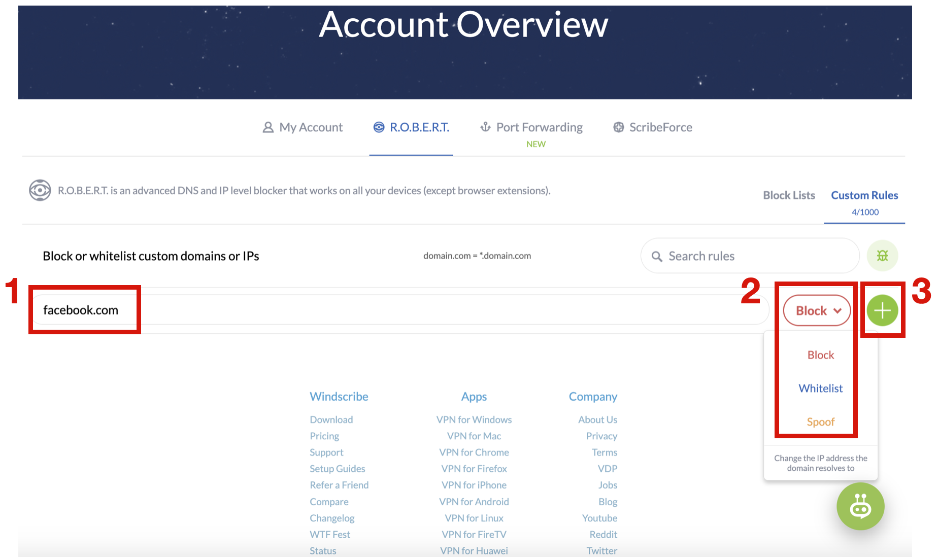Click the green bug icon beside search
Image resolution: width=938 pixels, height=560 pixels.
(882, 256)
